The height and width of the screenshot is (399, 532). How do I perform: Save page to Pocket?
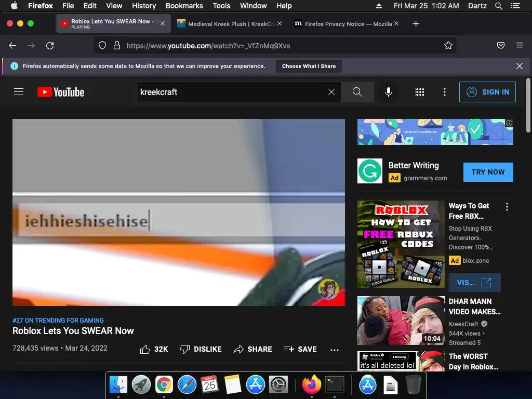click(x=500, y=46)
